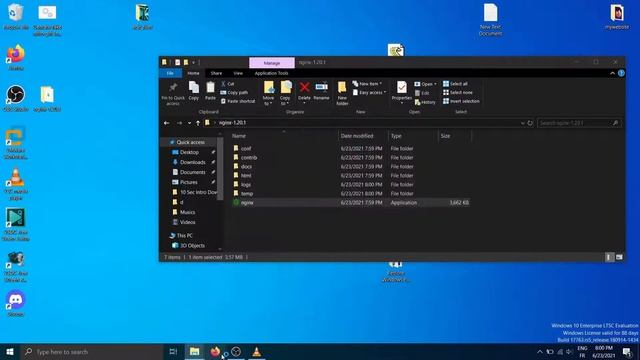
Task: Show hidden system tray icons
Action: (540, 352)
